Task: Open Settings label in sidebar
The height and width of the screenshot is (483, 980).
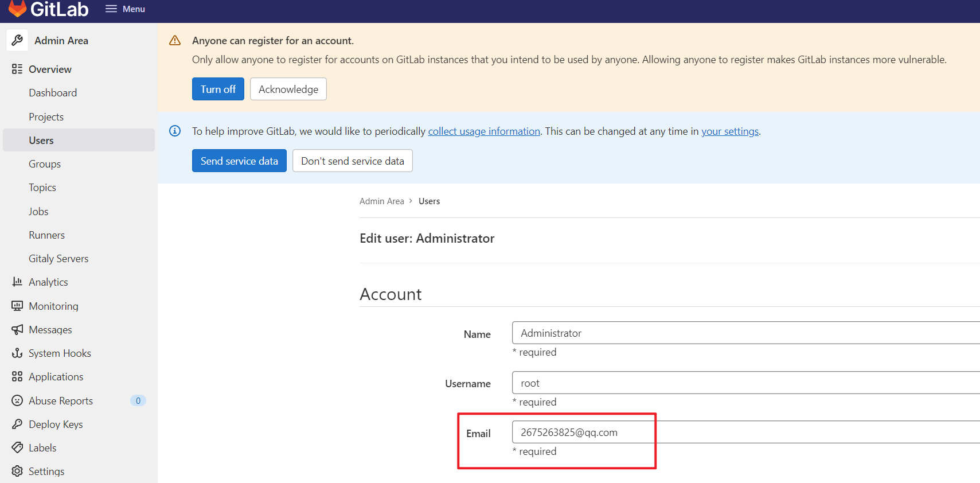Action: tap(46, 471)
